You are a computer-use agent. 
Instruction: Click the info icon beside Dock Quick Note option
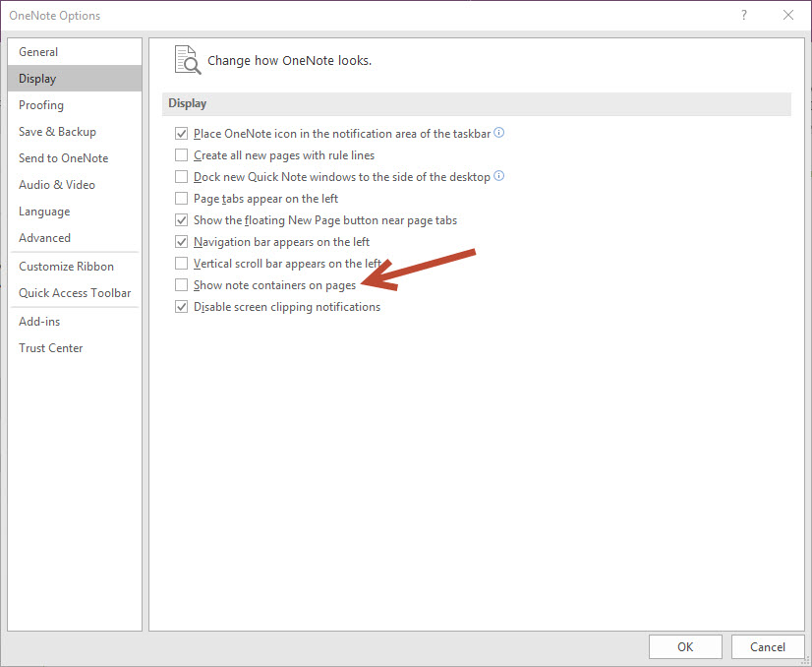pos(499,176)
